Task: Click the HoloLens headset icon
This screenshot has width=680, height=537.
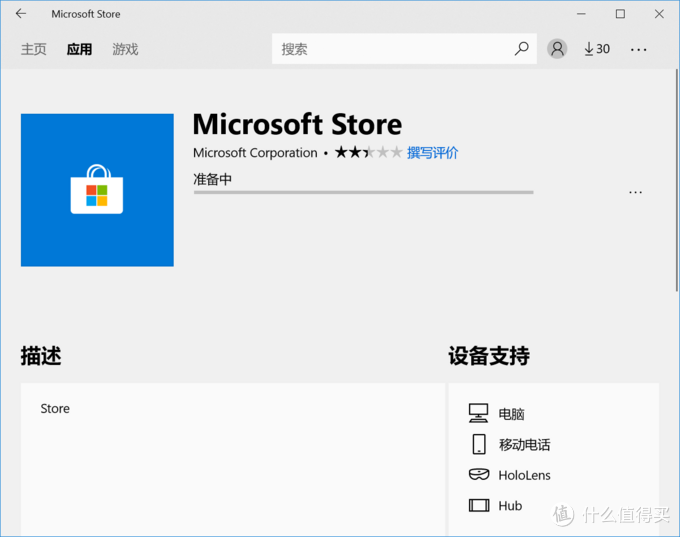Action: tap(478, 475)
